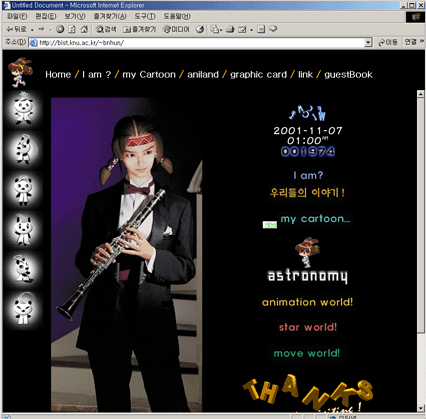Open the 즐겨찾기 favorites toolbar button

pyautogui.click(x=139, y=29)
